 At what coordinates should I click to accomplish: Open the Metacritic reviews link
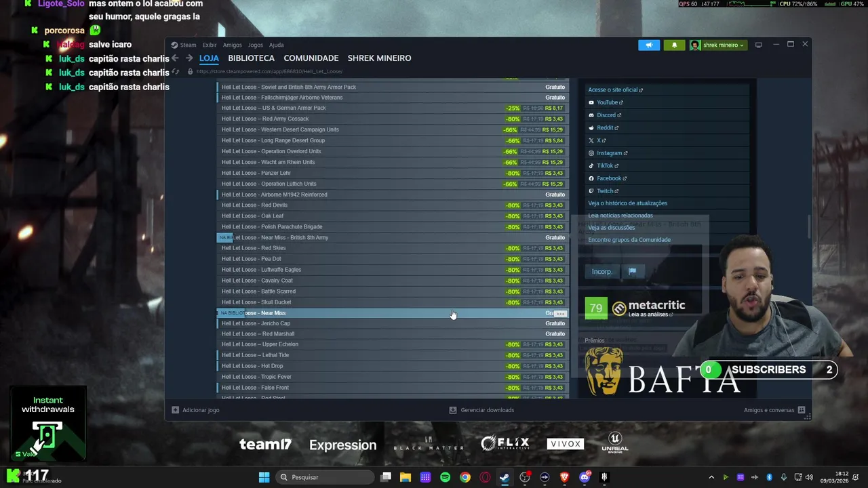(651, 314)
